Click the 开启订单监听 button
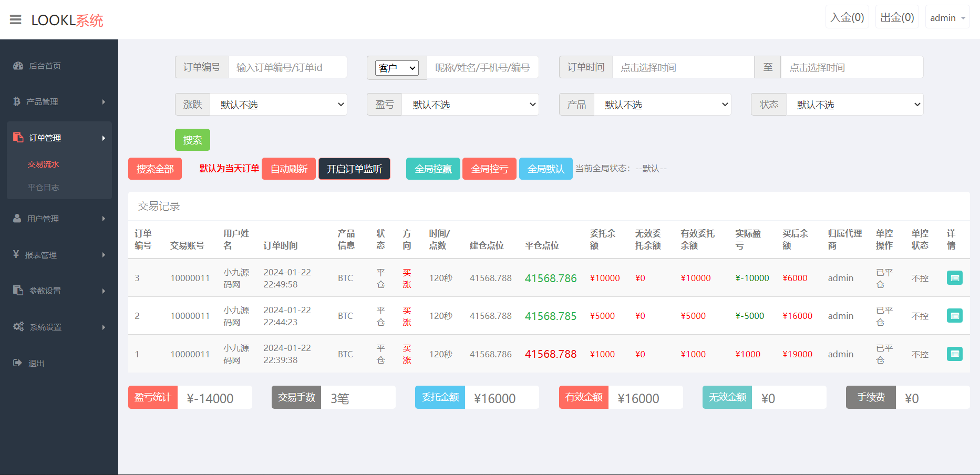 354,169
